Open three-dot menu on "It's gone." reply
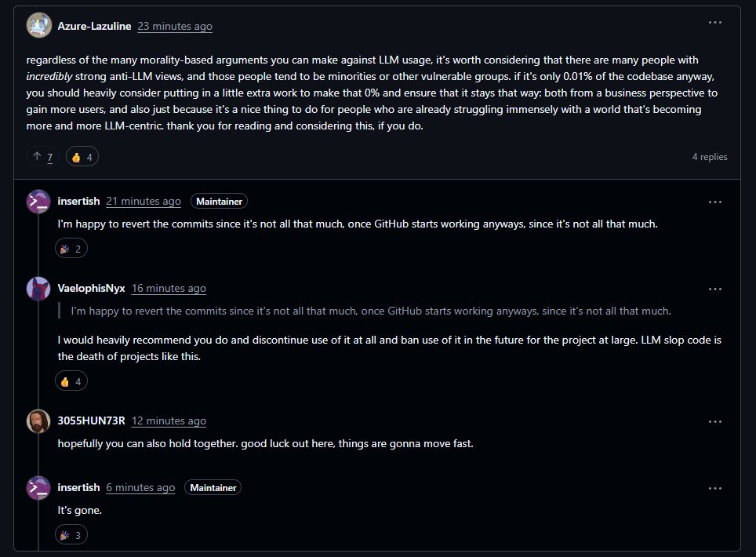This screenshot has width=756, height=557. [x=714, y=488]
